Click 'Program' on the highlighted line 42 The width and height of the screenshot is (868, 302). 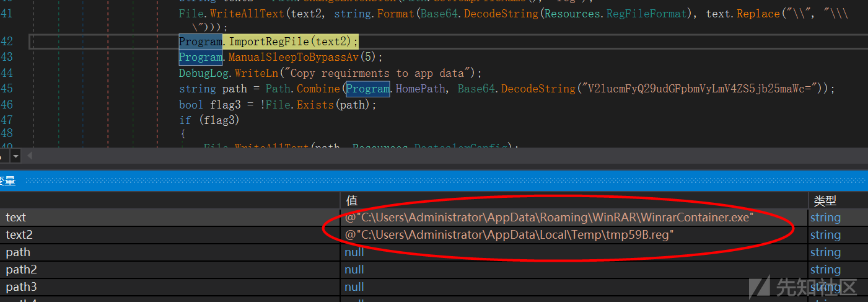click(200, 42)
